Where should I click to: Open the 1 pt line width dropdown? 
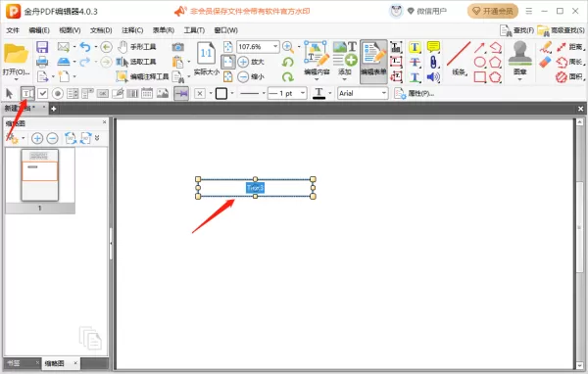[302, 93]
